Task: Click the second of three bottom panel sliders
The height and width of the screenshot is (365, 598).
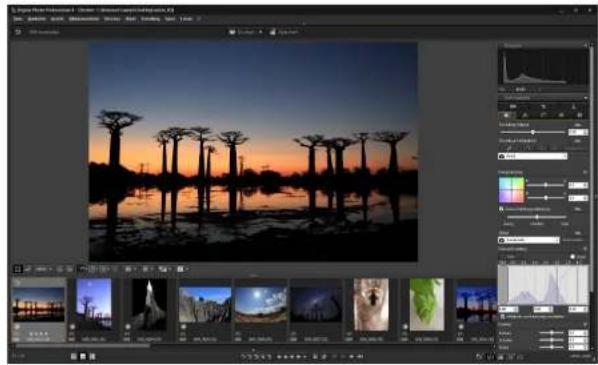Action: coord(551,340)
